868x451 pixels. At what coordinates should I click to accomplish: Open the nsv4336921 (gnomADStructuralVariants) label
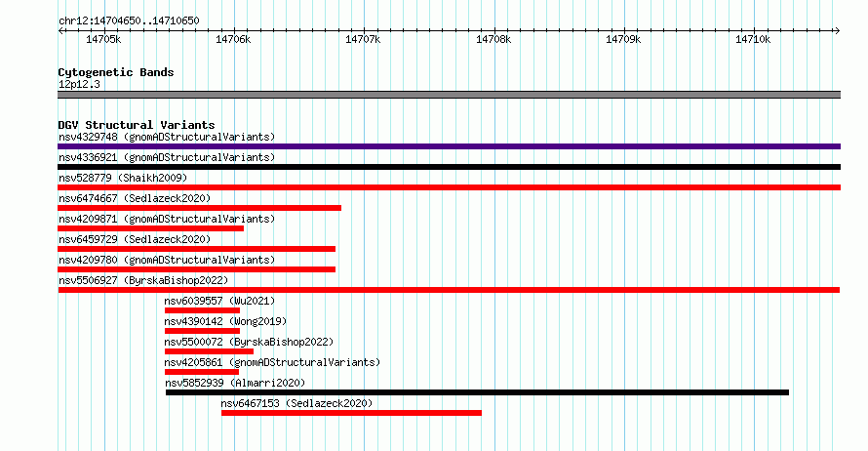click(167, 157)
